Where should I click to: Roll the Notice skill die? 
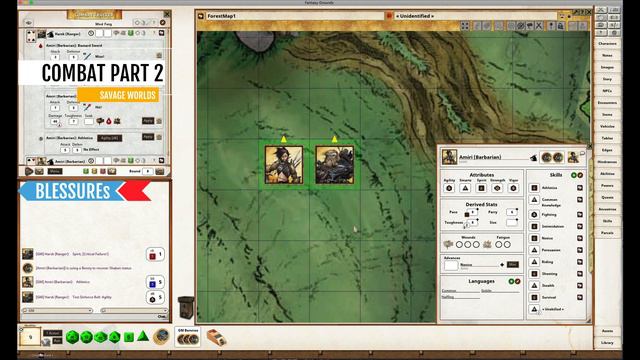click(x=534, y=238)
